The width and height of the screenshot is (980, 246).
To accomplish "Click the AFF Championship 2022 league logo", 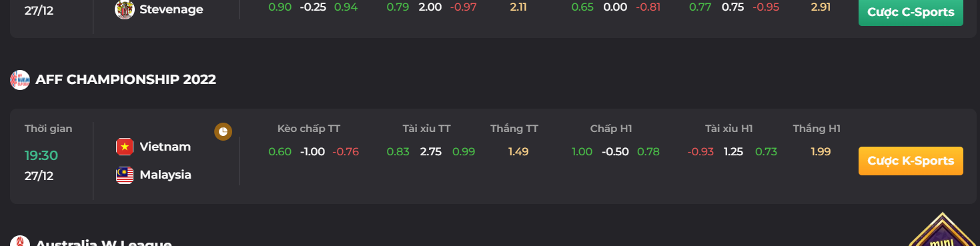I will [20, 80].
